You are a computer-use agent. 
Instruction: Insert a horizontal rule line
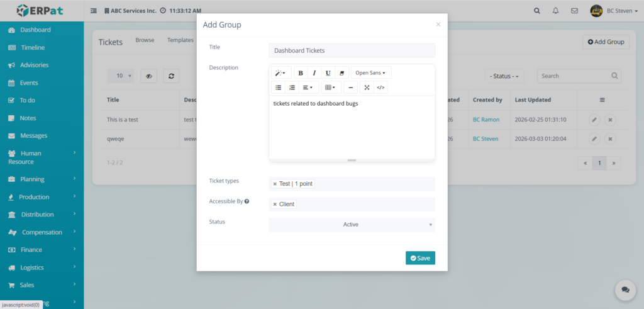pos(351,87)
